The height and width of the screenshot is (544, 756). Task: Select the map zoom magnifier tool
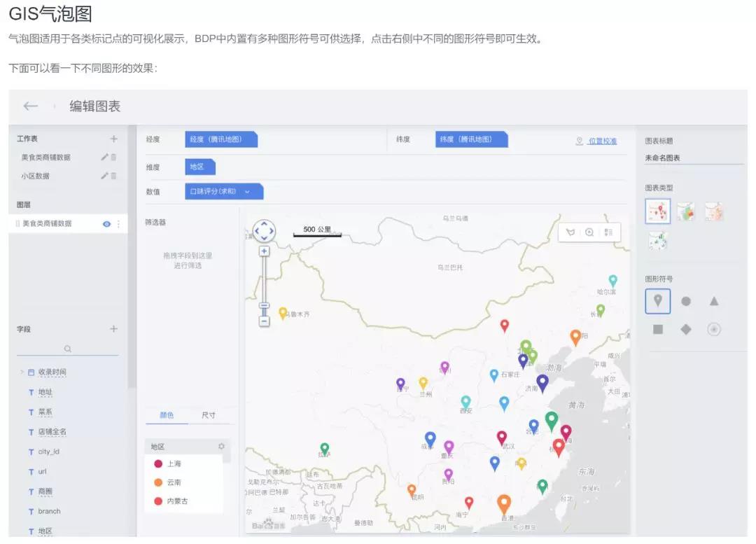pos(589,232)
